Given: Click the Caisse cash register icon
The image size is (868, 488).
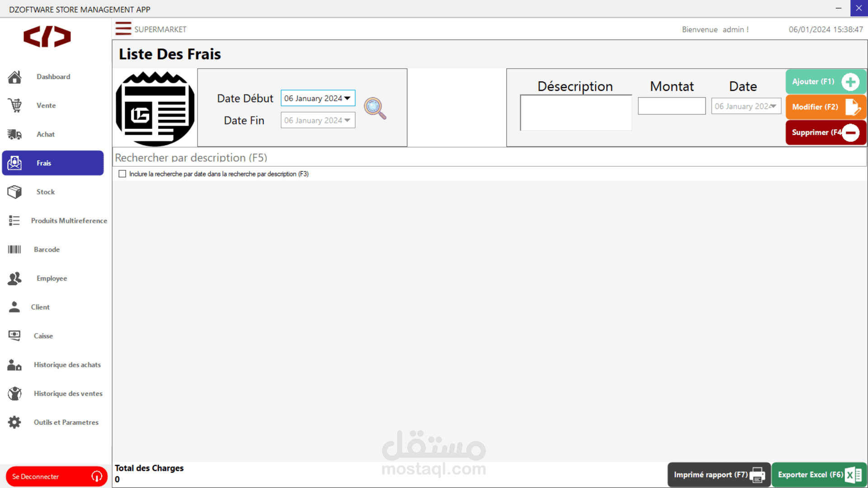Looking at the screenshot, I should click(14, 336).
